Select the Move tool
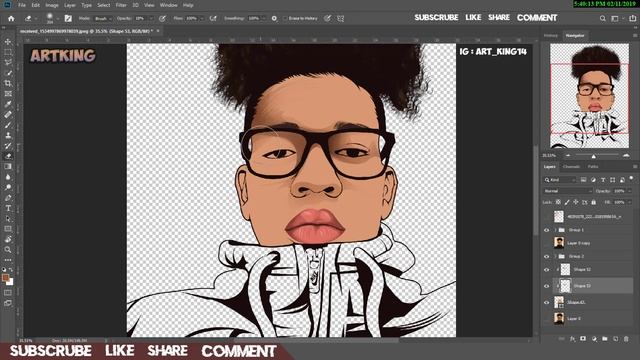 [8, 42]
